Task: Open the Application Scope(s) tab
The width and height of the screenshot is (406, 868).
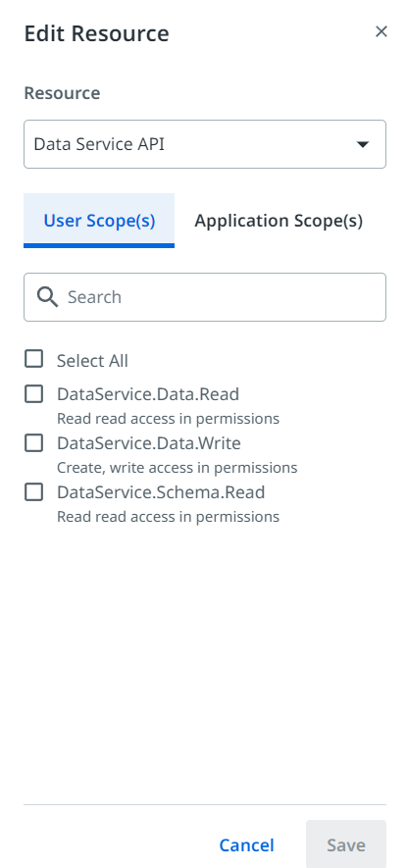Action: [279, 221]
